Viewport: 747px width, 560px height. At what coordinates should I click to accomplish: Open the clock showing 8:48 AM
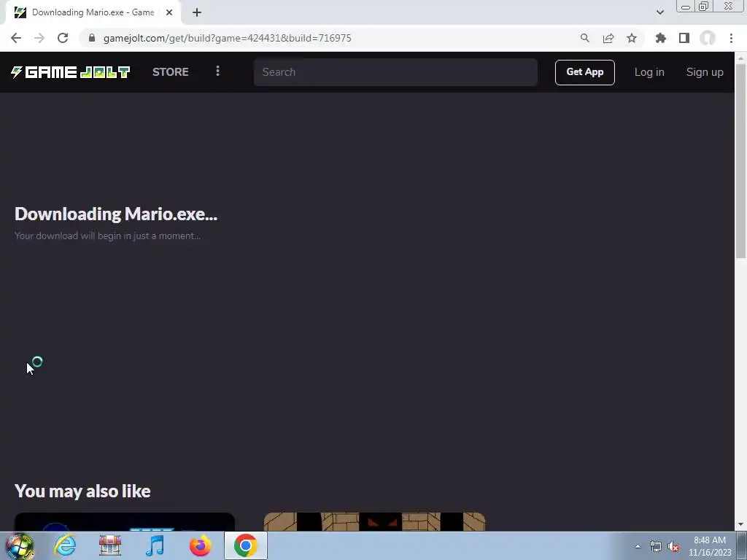(709, 546)
